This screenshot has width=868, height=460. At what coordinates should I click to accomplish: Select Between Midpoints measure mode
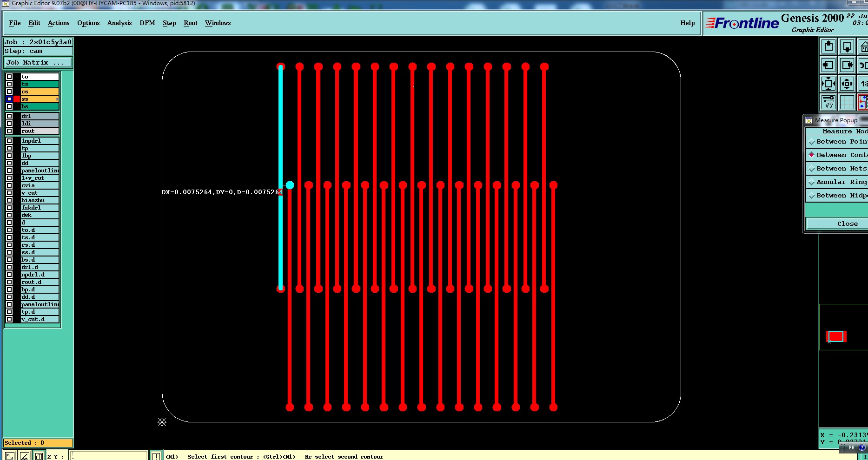[837, 196]
